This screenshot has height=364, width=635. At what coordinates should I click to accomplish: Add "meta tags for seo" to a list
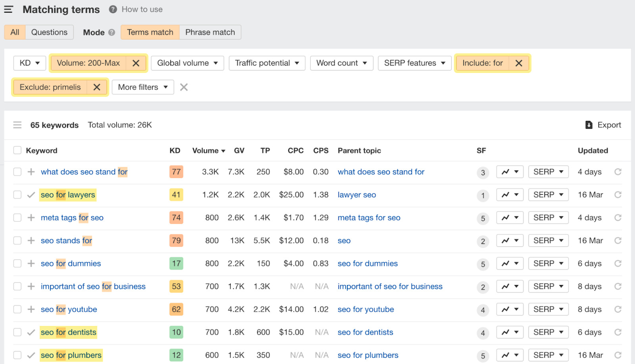click(x=31, y=217)
